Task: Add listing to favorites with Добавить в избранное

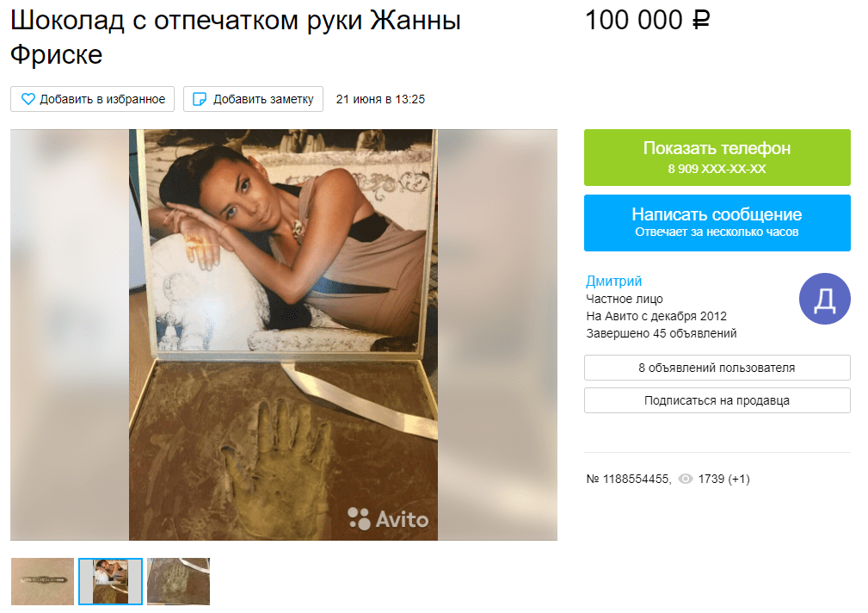Action: (92, 99)
